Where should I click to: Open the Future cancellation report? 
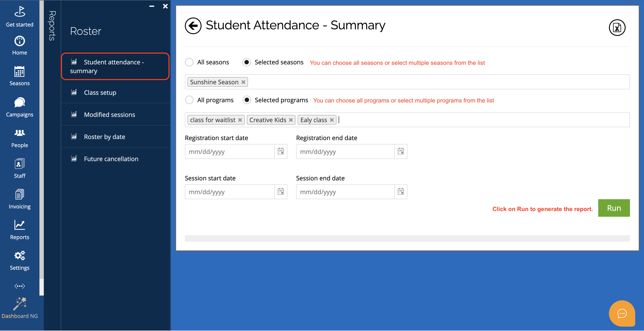[x=111, y=159]
